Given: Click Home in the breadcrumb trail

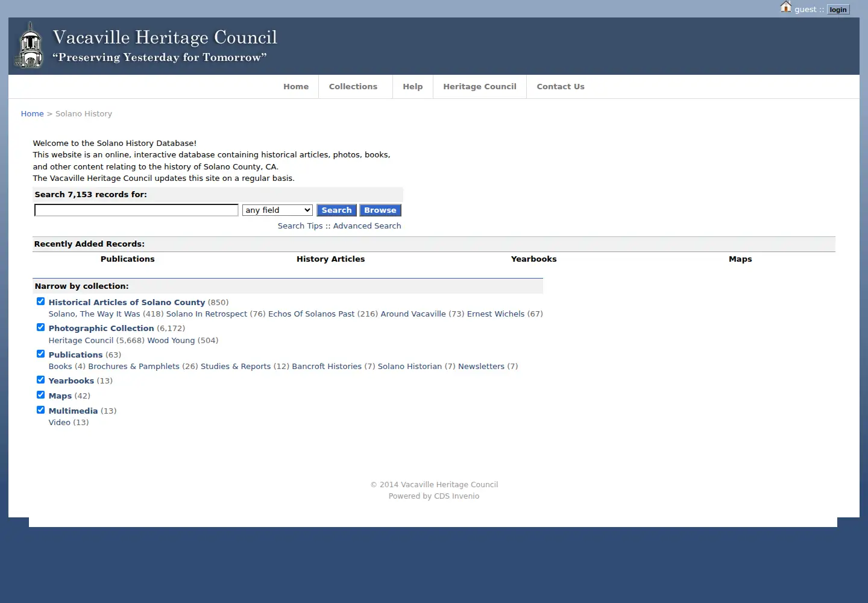Looking at the screenshot, I should click(33, 114).
